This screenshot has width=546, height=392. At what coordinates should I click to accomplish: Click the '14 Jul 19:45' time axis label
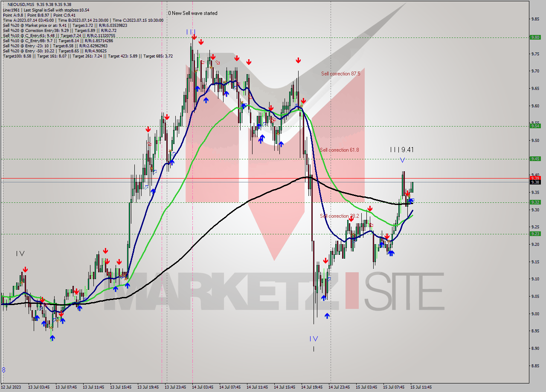pyautogui.click(x=312, y=387)
